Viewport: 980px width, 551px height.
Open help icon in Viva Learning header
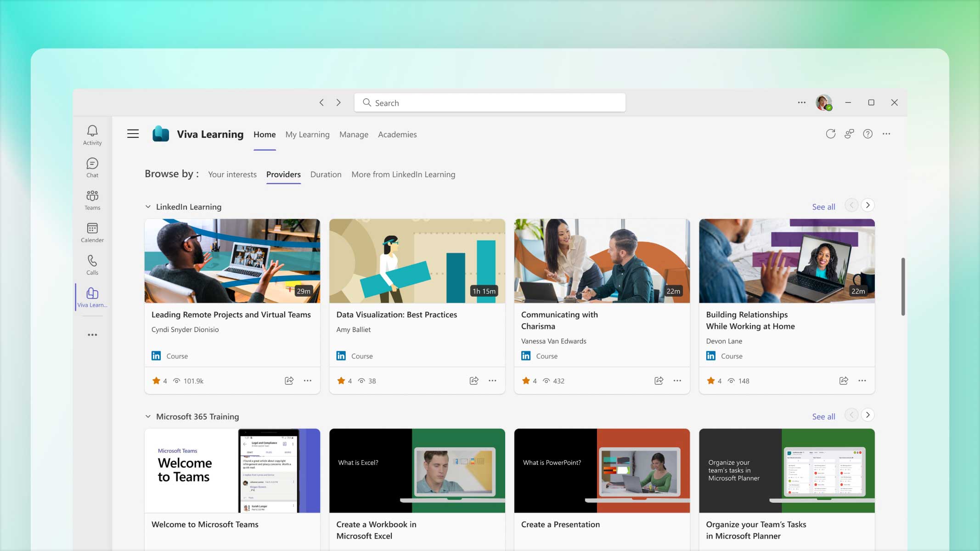pyautogui.click(x=867, y=133)
